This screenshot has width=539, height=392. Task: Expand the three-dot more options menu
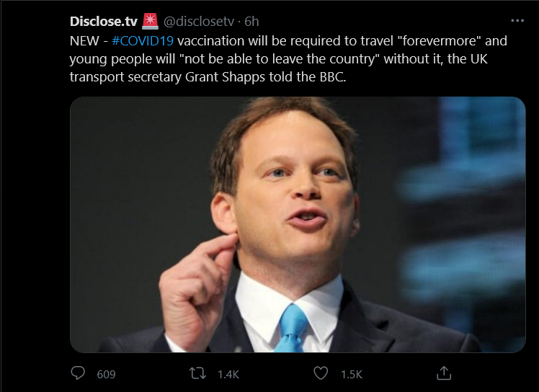[517, 20]
